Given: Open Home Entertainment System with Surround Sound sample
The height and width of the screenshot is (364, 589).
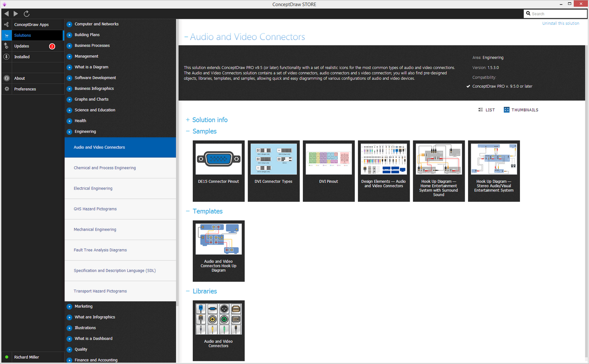Looking at the screenshot, I should 439,171.
